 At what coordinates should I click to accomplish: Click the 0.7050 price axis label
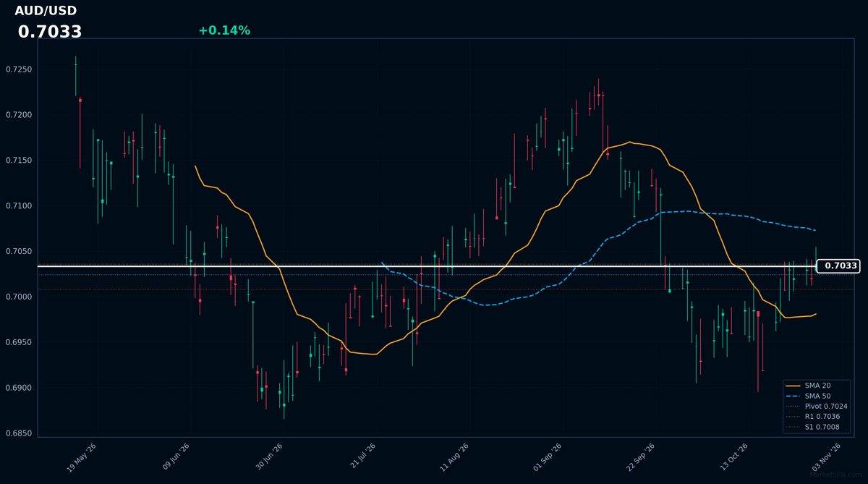(x=19, y=252)
